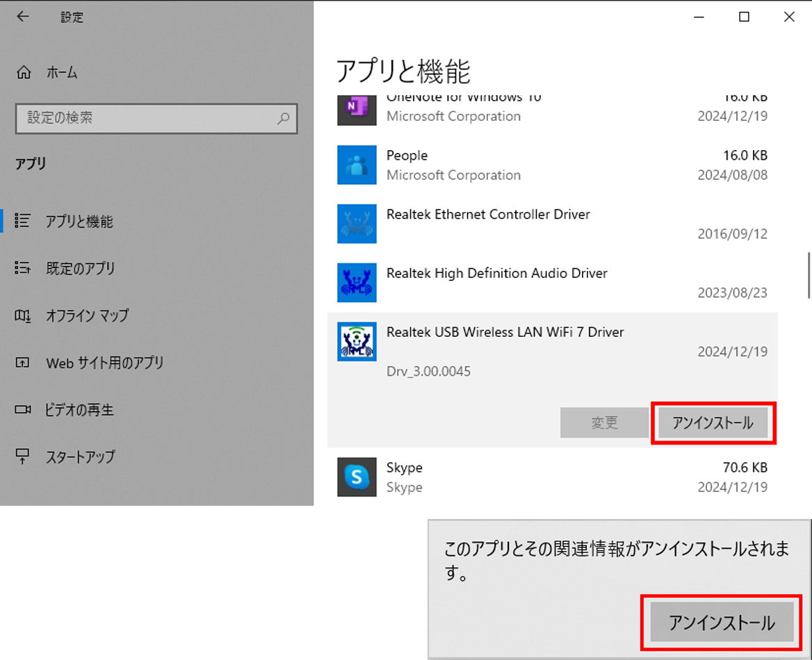Select the People app row text
This screenshot has width=812, height=660.
point(407,156)
